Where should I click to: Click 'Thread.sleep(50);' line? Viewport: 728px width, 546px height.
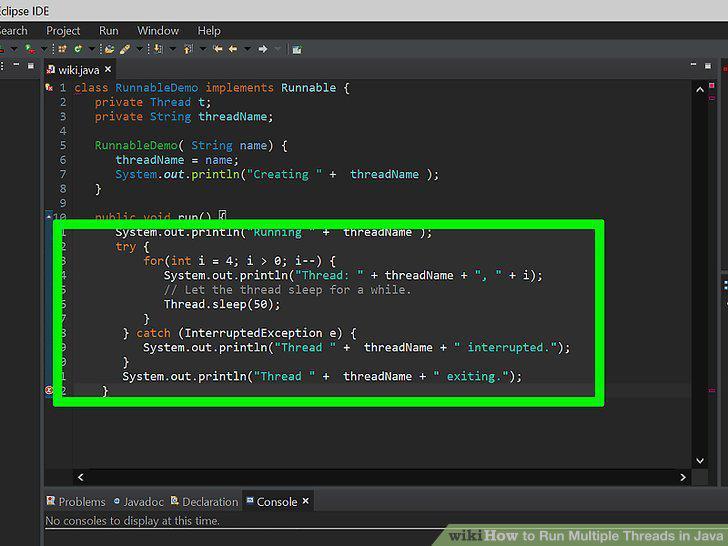point(222,305)
